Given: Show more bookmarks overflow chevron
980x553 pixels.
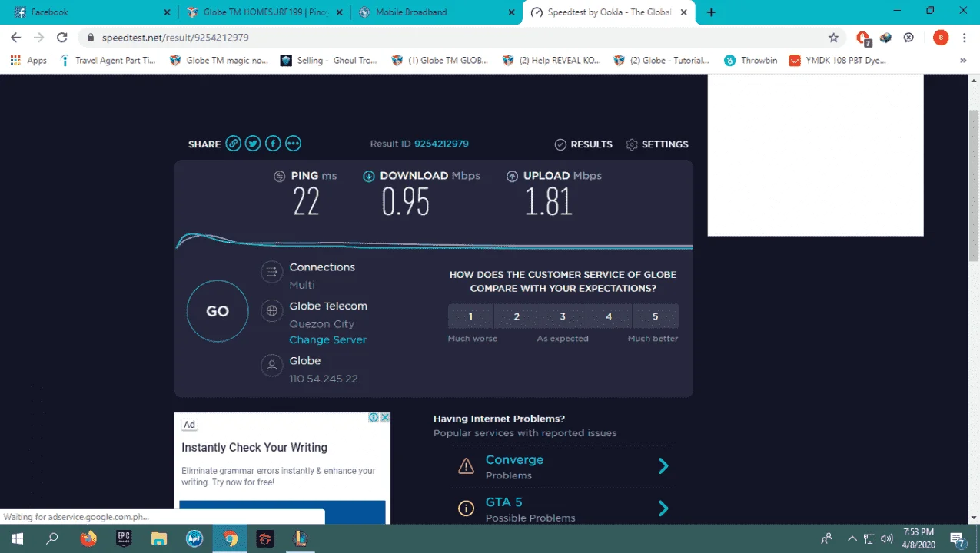Looking at the screenshot, I should pos(963,60).
